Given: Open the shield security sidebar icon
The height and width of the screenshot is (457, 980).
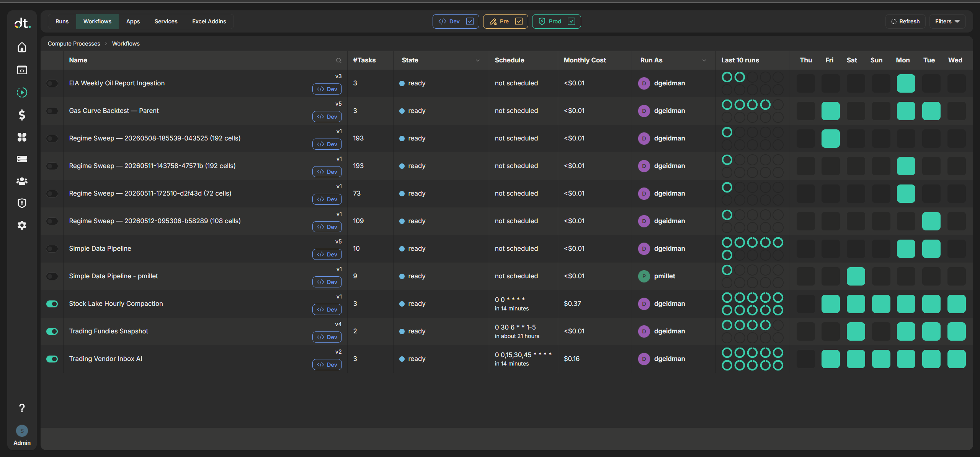Looking at the screenshot, I should pyautogui.click(x=22, y=203).
